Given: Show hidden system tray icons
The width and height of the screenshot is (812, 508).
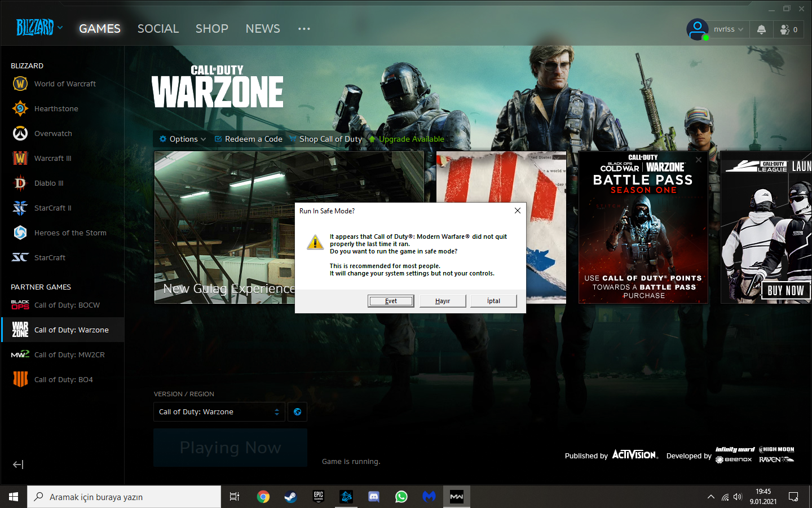Looking at the screenshot, I should 710,497.
